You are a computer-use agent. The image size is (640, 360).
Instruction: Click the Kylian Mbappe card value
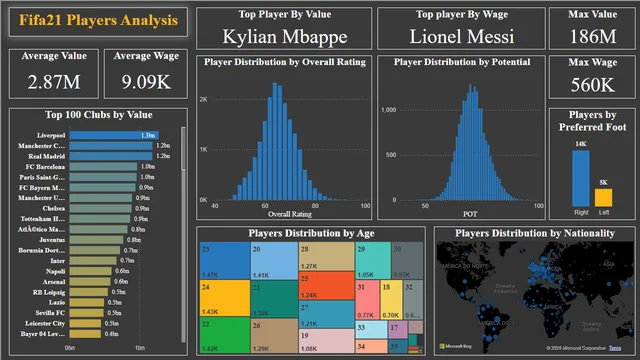click(284, 37)
